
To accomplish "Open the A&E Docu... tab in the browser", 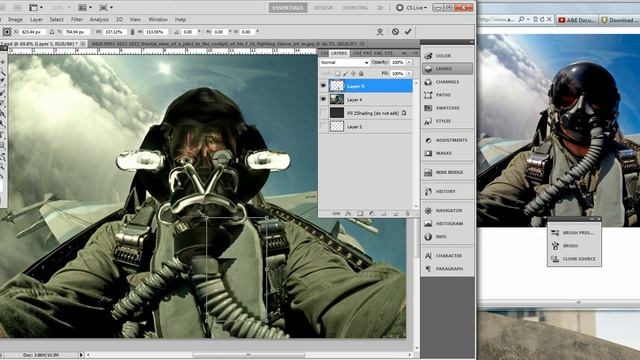I will [x=576, y=20].
